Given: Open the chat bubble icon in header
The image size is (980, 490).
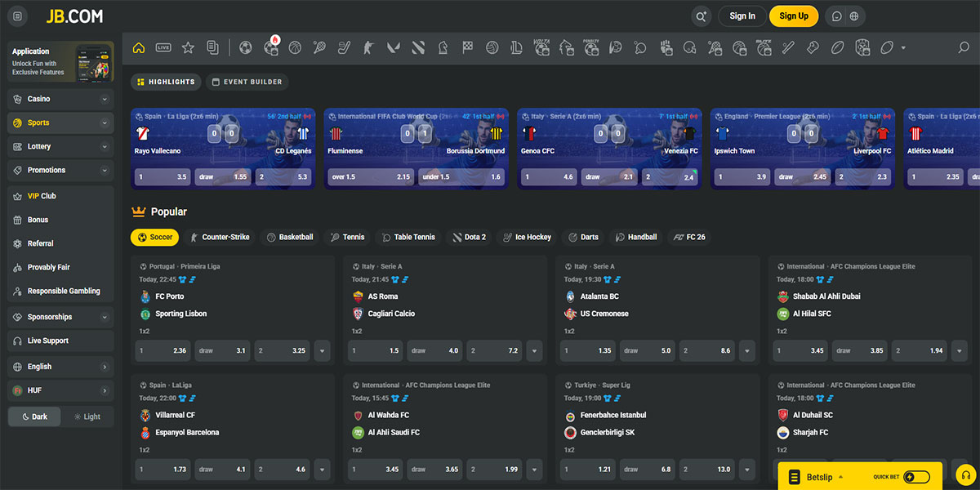Looking at the screenshot, I should [x=836, y=16].
